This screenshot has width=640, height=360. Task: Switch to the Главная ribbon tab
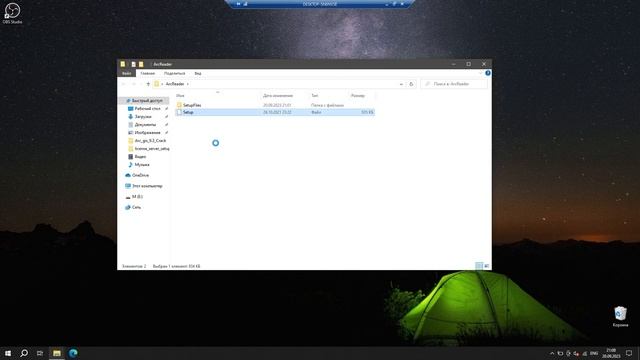coord(147,73)
